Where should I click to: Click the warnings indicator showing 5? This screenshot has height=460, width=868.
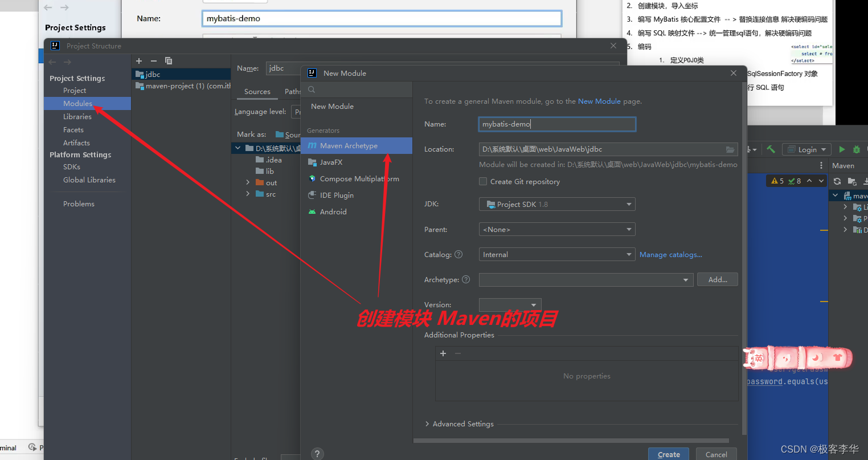[x=777, y=181]
